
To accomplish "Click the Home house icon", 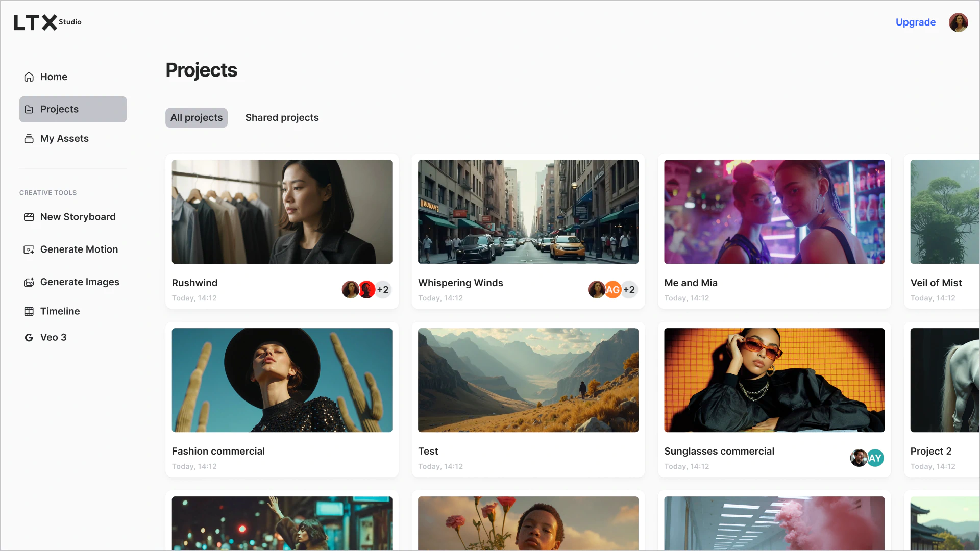I will pos(29,77).
